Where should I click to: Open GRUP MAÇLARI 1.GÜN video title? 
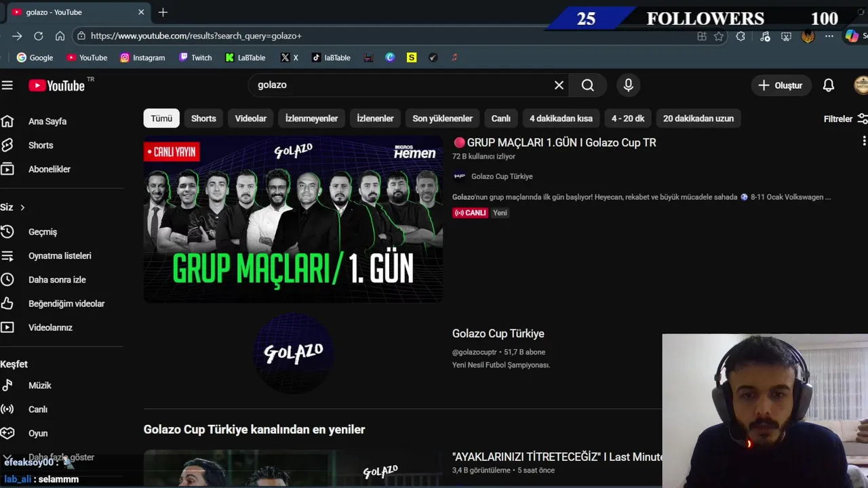pyautogui.click(x=555, y=142)
